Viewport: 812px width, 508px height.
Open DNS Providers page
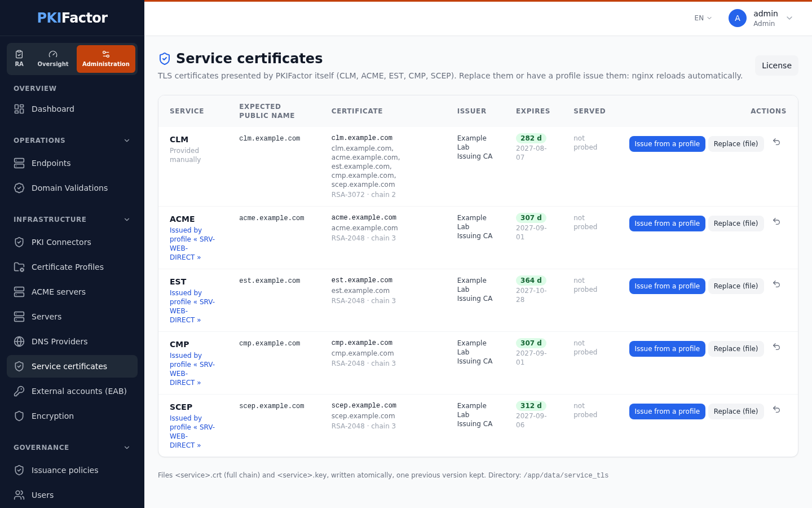(x=72, y=341)
